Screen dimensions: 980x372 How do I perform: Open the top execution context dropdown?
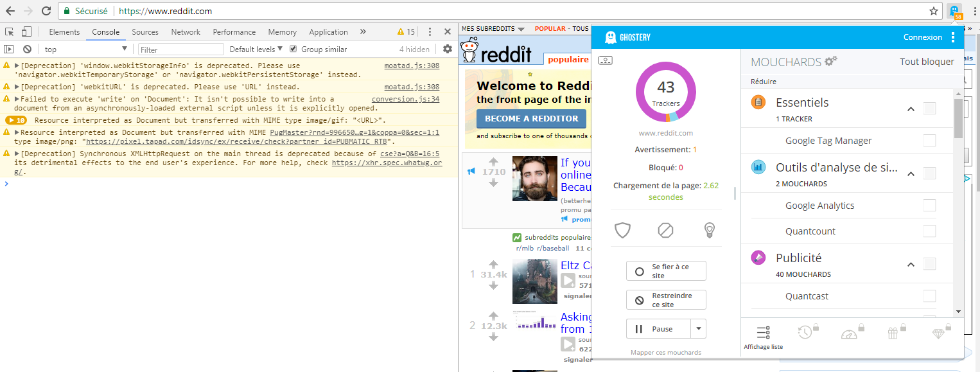pyautogui.click(x=85, y=49)
